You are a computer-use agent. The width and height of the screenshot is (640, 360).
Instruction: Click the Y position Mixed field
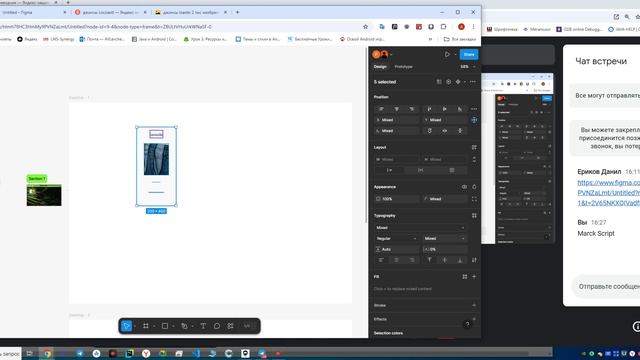[445, 120]
